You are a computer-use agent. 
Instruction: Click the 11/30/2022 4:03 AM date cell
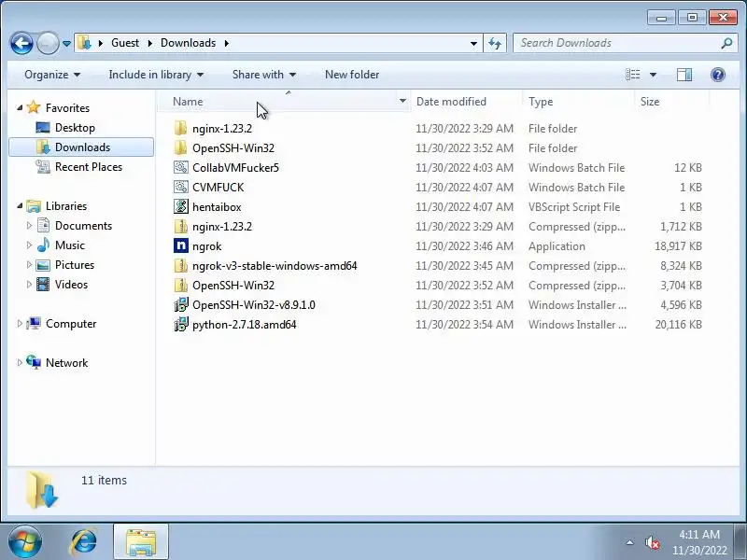[464, 168]
